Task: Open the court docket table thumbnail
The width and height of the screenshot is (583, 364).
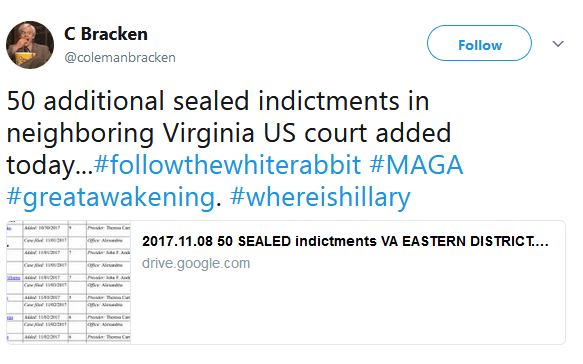Action: click(69, 283)
